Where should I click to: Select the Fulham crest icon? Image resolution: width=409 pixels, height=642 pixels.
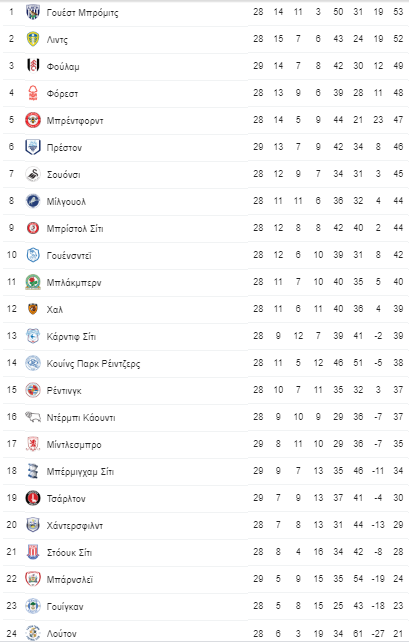tap(33, 66)
